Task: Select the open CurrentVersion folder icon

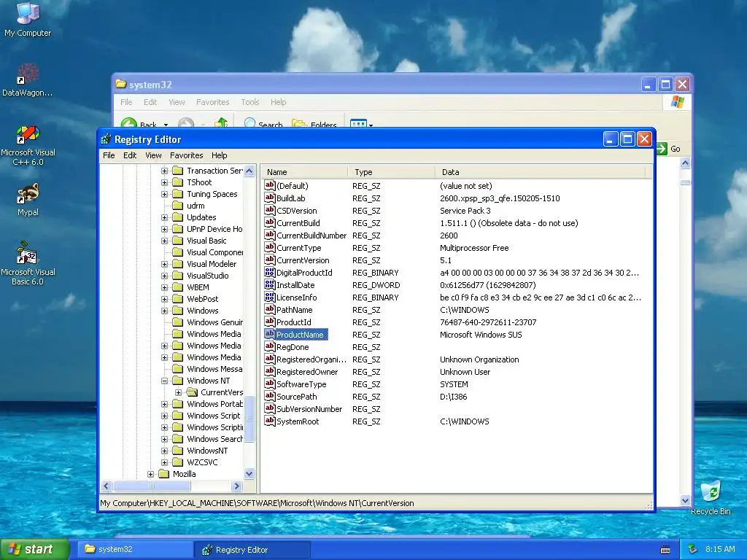Action: point(192,392)
